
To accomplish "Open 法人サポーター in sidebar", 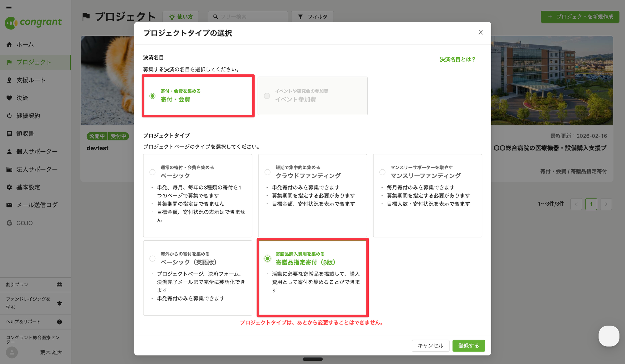I will point(37,169).
